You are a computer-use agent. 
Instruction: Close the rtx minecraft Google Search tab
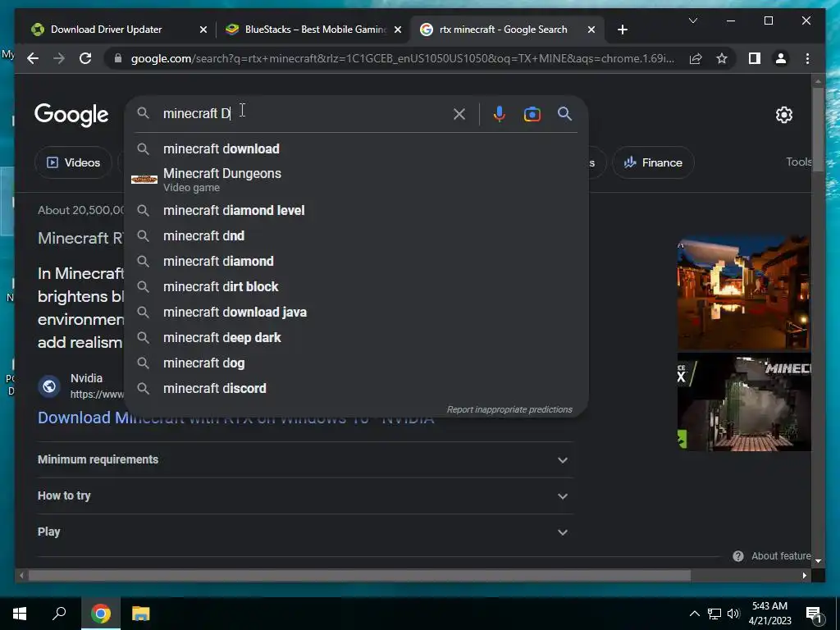coord(591,30)
